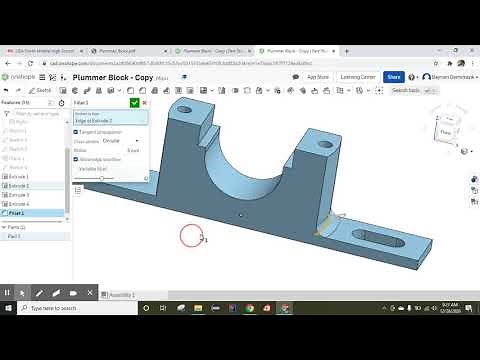Select the Thicken tool
Screen dimensions: 480x360
pos(111,90)
